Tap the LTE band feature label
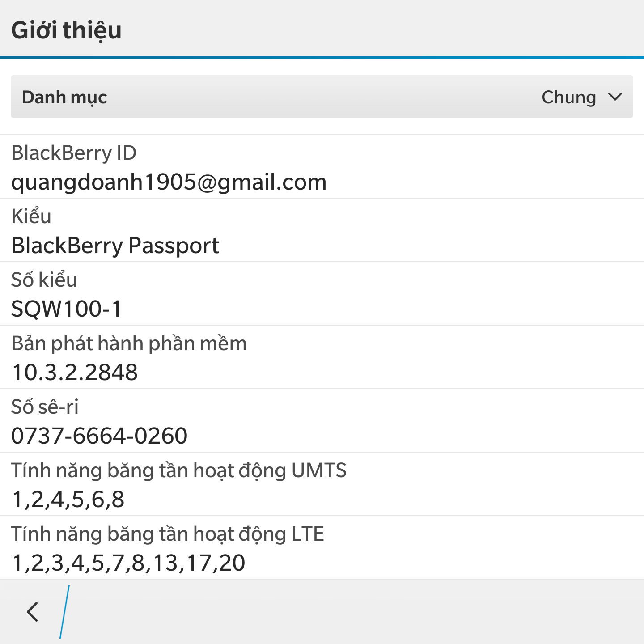The width and height of the screenshot is (644, 644). [167, 534]
